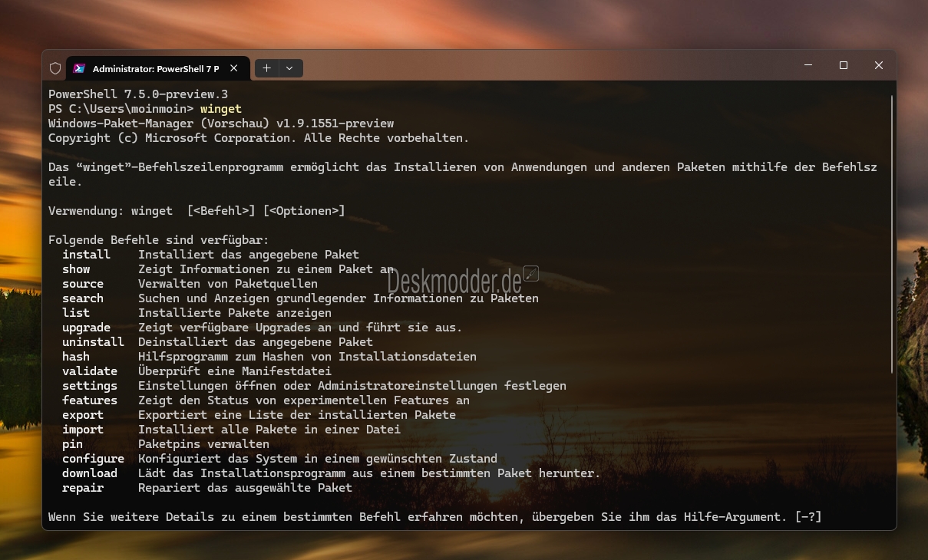
Task: Click the 'validate' command name
Action: [x=90, y=371]
